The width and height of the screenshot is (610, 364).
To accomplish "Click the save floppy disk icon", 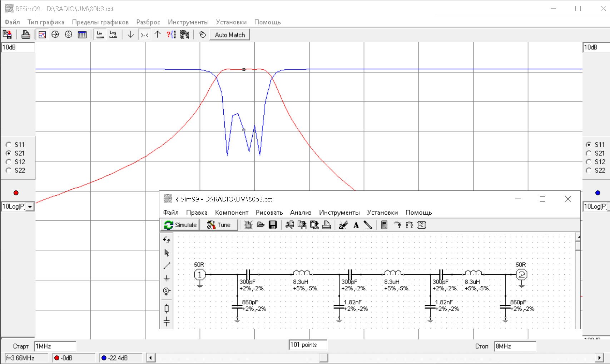I will 273,225.
